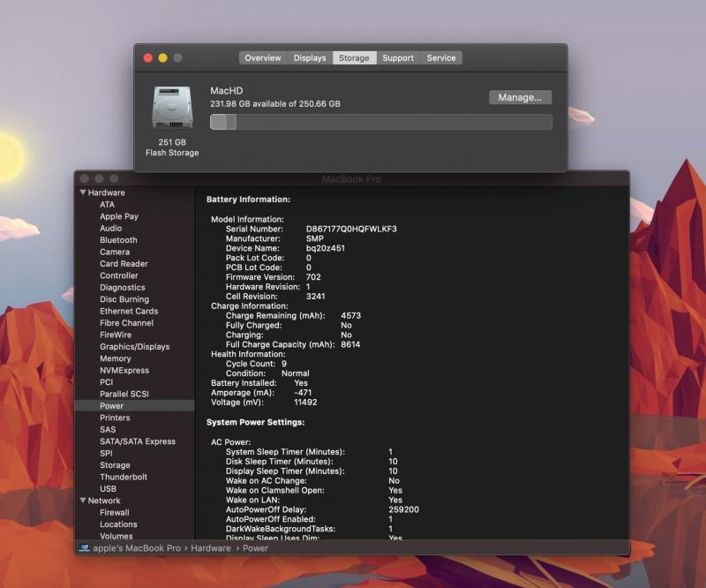Click Power in the path bar
The image size is (706, 588).
point(255,548)
